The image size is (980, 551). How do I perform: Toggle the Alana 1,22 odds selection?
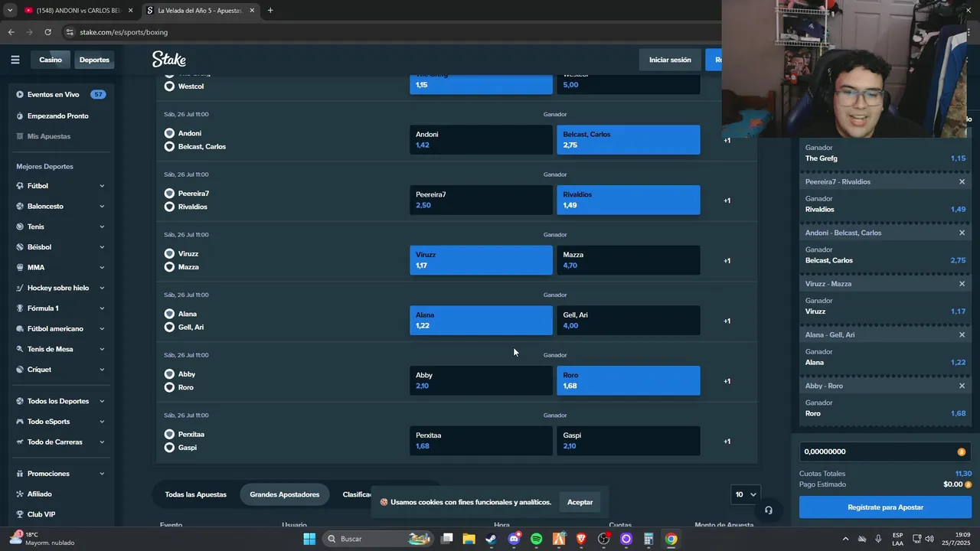[x=481, y=320]
